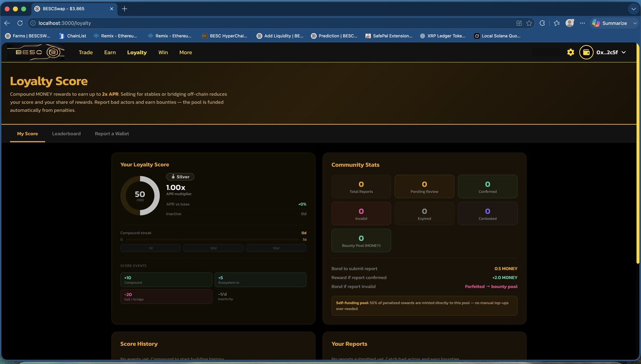This screenshot has height=364, width=641.
Task: Open the BESC HyperChai bookmark
Action: coord(224,36)
